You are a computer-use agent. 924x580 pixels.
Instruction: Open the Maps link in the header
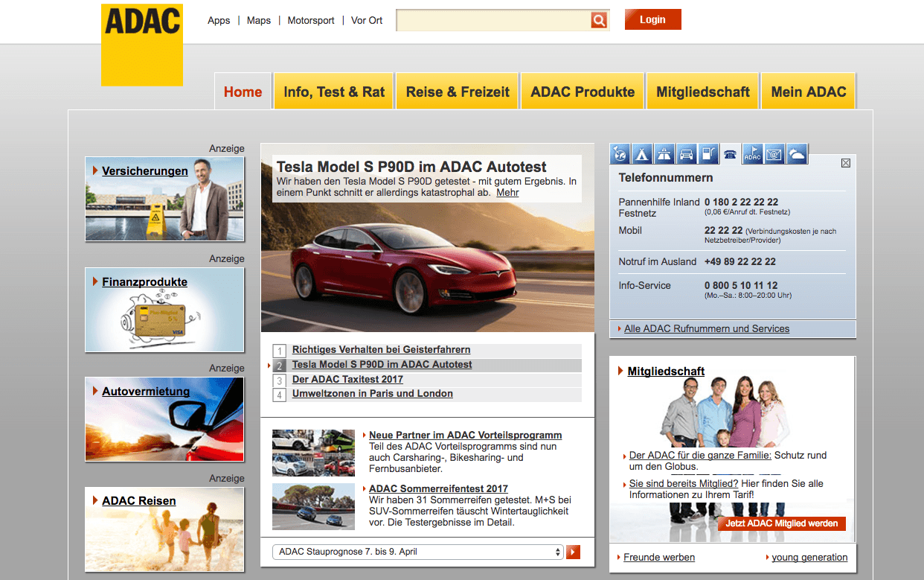point(259,20)
